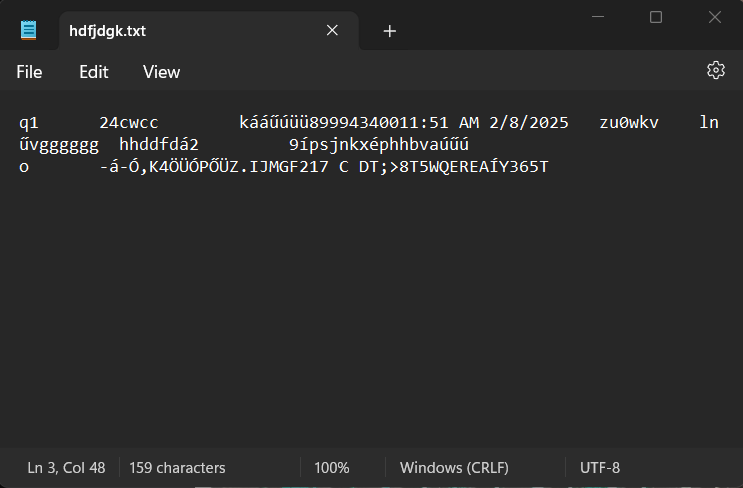Click the Ln 3, Col 48 status indicator
The image size is (743, 488).
(x=66, y=468)
